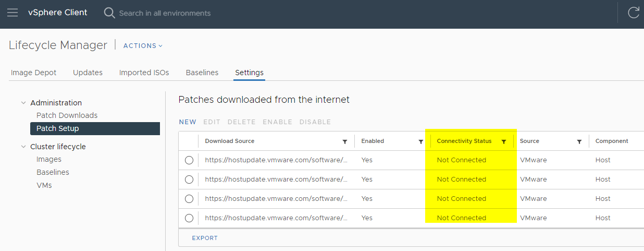Collapse the Cluster lifecycle tree section
644x251 pixels.
[x=23, y=147]
